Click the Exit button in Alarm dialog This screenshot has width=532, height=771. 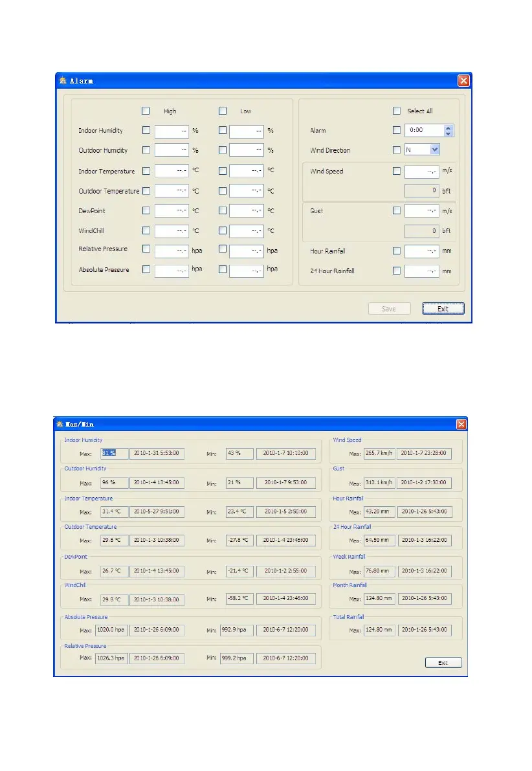(443, 308)
